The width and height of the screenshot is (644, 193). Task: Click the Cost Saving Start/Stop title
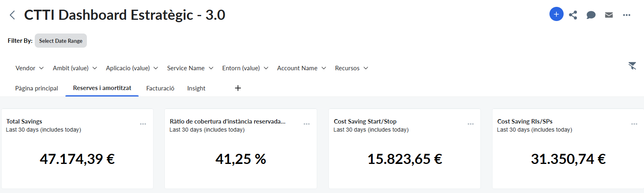pos(365,122)
